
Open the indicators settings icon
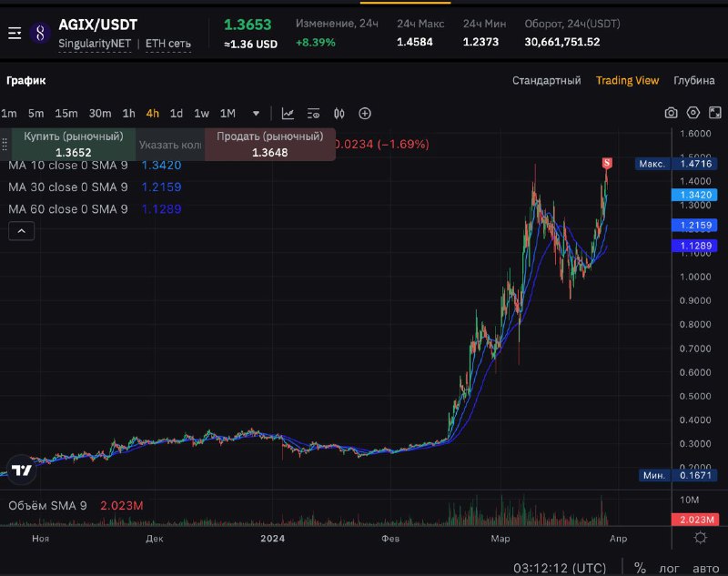(x=313, y=113)
